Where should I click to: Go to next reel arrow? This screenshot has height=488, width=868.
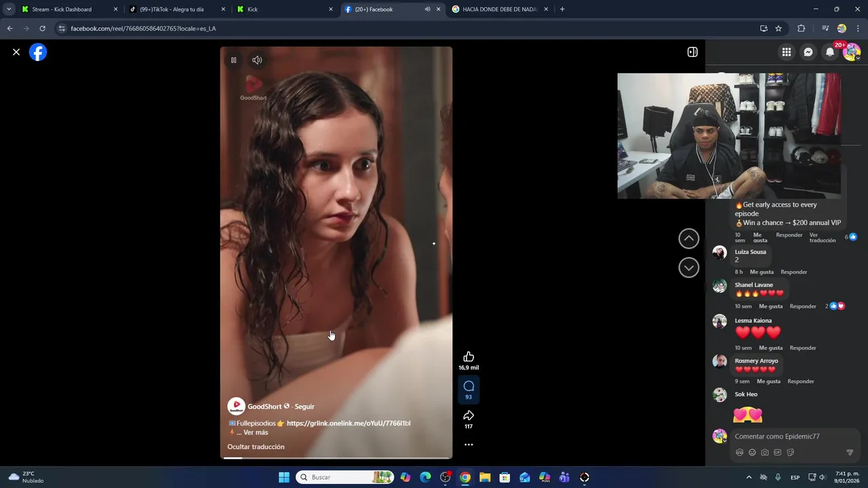point(689,268)
